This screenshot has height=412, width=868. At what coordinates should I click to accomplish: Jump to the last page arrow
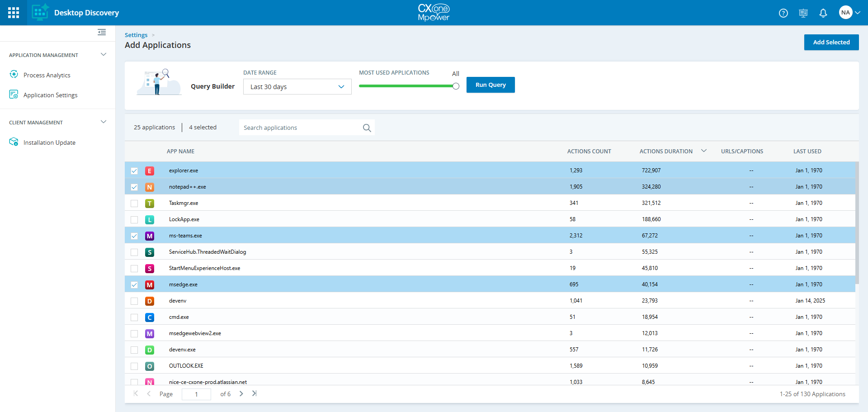pyautogui.click(x=255, y=393)
